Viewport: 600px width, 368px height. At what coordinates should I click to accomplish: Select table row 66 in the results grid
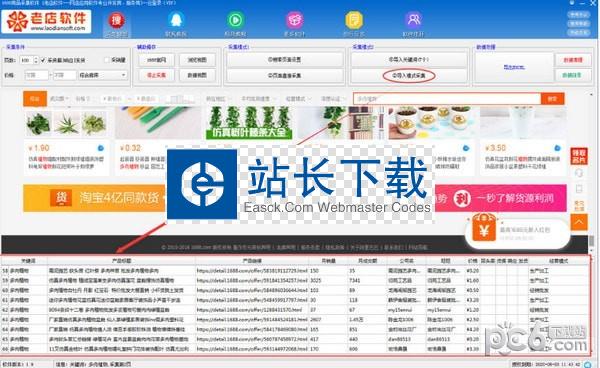click(x=295, y=349)
